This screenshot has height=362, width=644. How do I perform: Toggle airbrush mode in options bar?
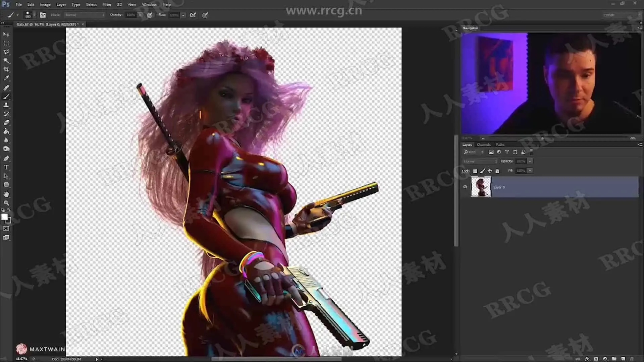pos(193,15)
